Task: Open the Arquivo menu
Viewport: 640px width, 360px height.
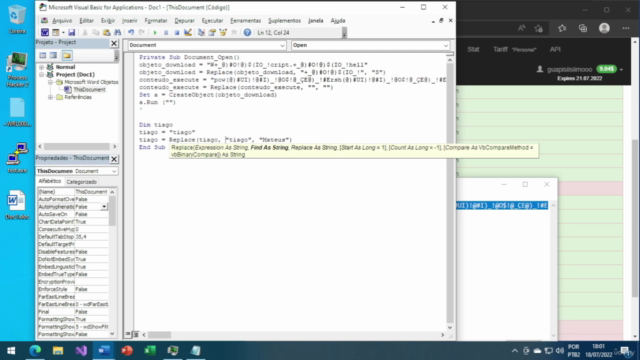Action: tap(62, 20)
